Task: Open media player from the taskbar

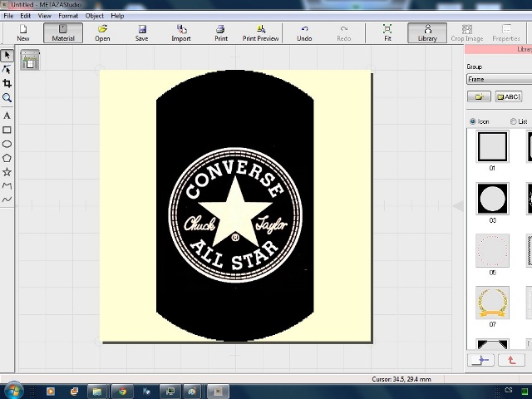Action: (50, 392)
